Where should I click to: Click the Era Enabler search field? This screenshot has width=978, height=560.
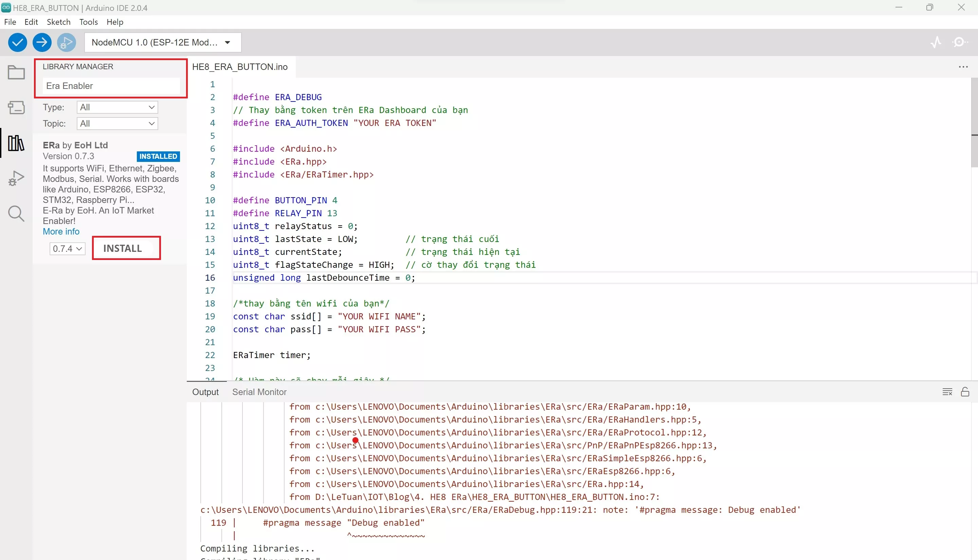pos(111,86)
